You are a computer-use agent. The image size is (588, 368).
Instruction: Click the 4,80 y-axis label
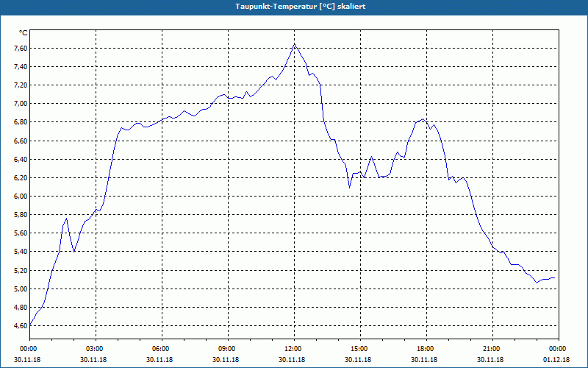[x=21, y=308]
